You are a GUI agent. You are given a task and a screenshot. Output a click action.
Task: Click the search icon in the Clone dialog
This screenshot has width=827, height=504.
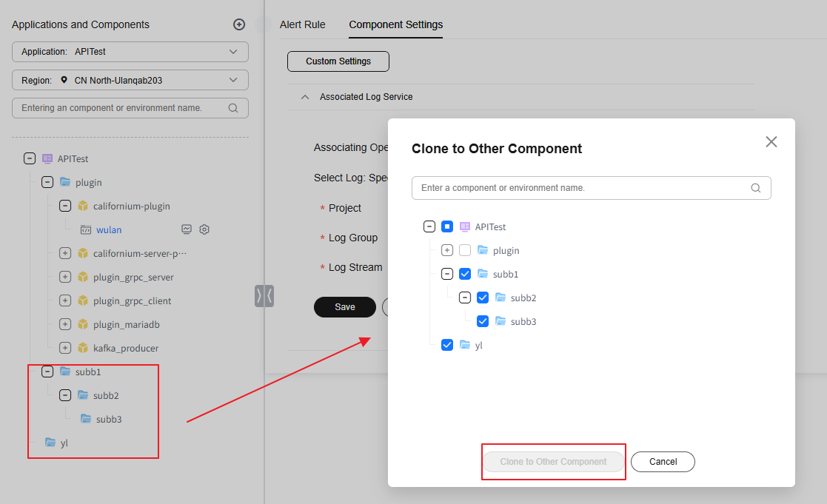(x=756, y=188)
